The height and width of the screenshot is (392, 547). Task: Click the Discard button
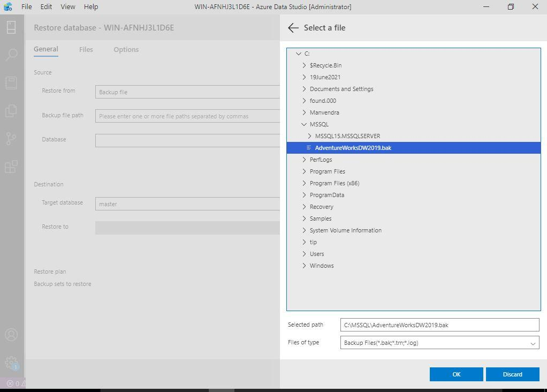(x=512, y=374)
